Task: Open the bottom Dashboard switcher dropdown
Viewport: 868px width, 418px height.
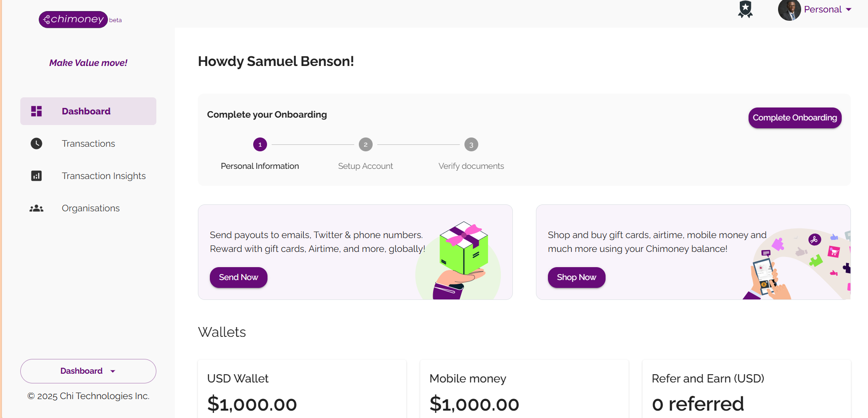Action: tap(88, 371)
